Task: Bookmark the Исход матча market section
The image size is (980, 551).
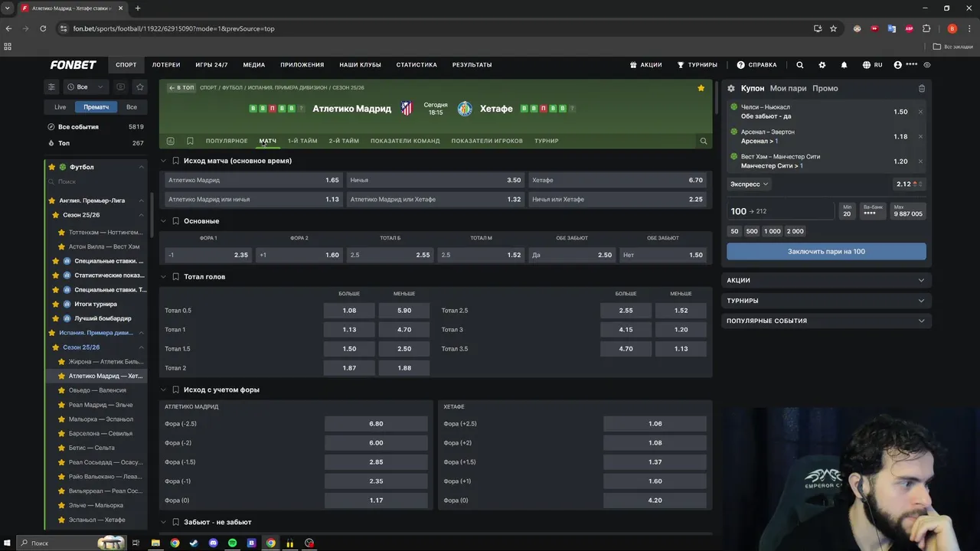Action: tap(175, 161)
